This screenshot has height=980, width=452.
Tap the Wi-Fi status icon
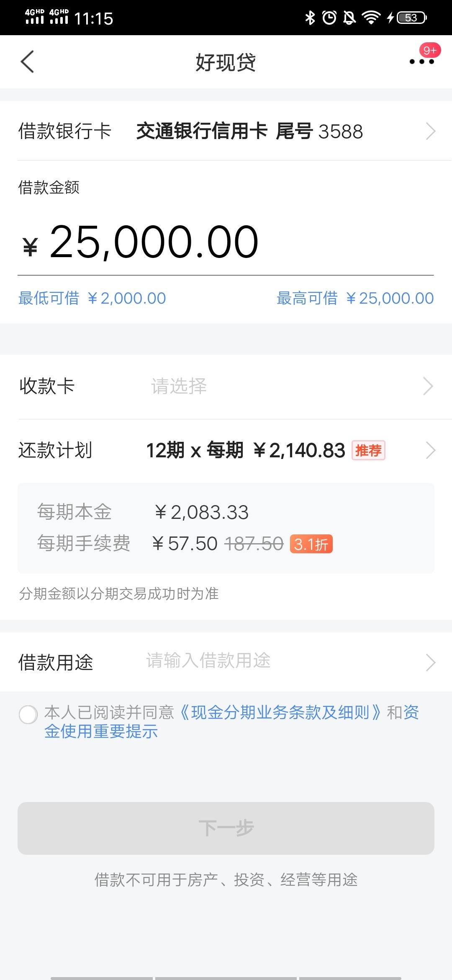(371, 18)
